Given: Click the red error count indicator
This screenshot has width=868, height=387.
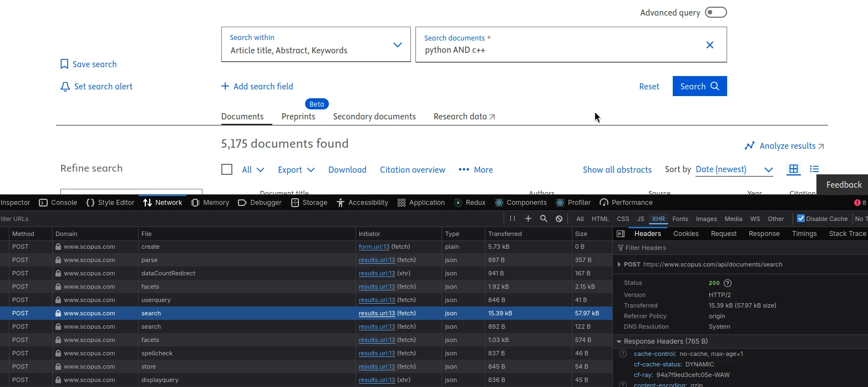Looking at the screenshot, I should 860,203.
